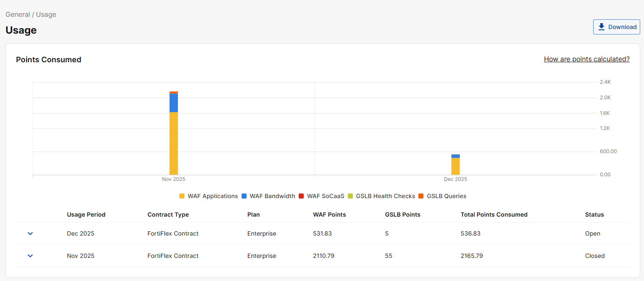Click the WAF Points column header
The image size is (644, 281).
[329, 215]
